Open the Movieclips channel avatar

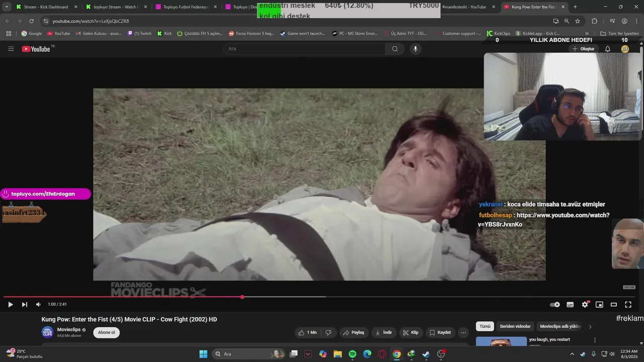click(47, 332)
